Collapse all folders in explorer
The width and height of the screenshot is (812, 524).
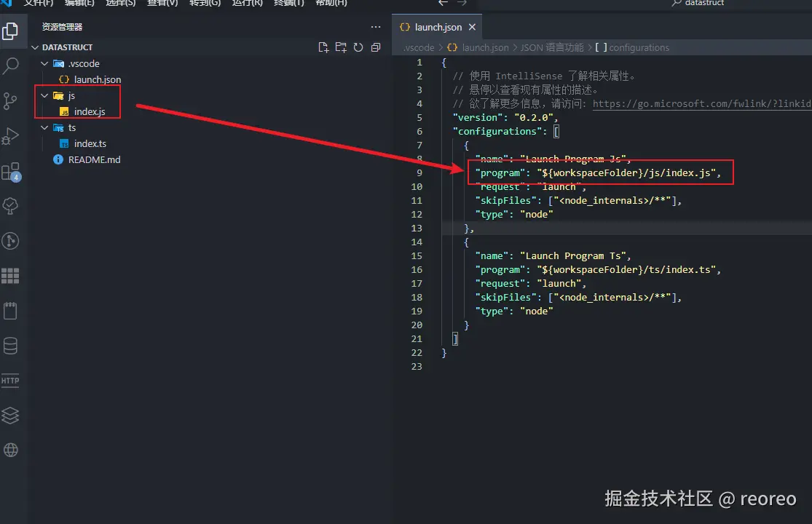(376, 47)
